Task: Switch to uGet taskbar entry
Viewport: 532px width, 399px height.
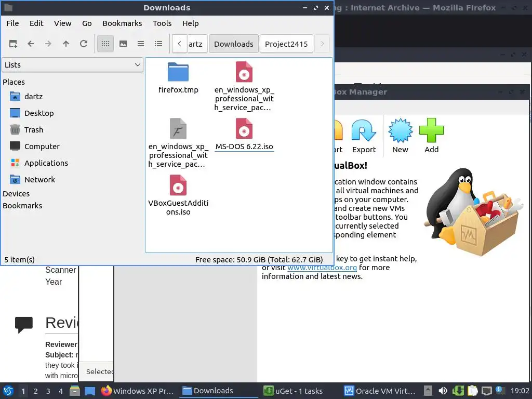Action: 300,391
